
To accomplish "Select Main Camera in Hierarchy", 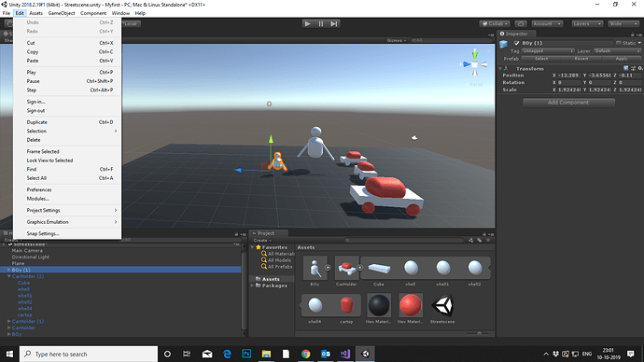I will coord(27,250).
